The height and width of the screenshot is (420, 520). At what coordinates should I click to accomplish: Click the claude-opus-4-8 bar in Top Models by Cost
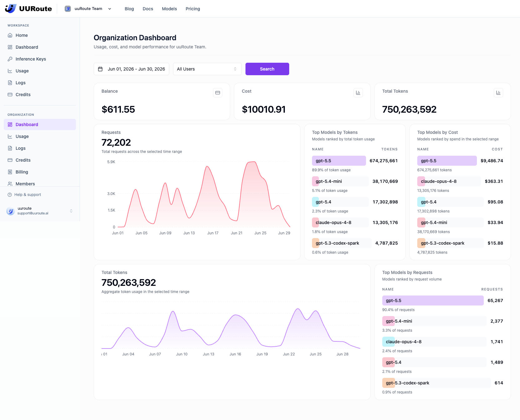pos(449,181)
